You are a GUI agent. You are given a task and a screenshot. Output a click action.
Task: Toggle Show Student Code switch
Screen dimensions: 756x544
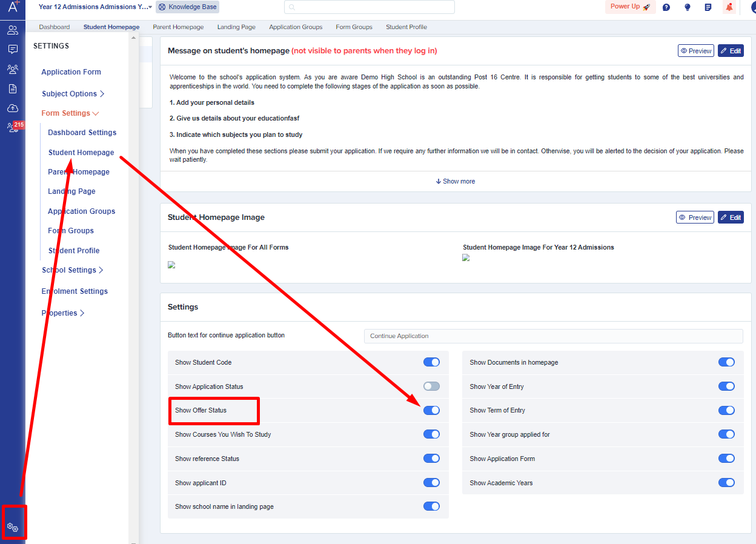click(x=431, y=362)
